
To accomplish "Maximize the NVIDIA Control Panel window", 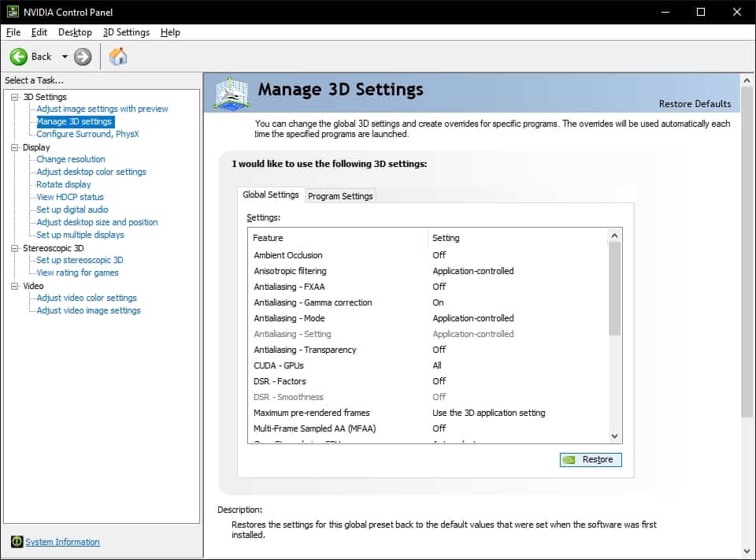I will 701,12.
